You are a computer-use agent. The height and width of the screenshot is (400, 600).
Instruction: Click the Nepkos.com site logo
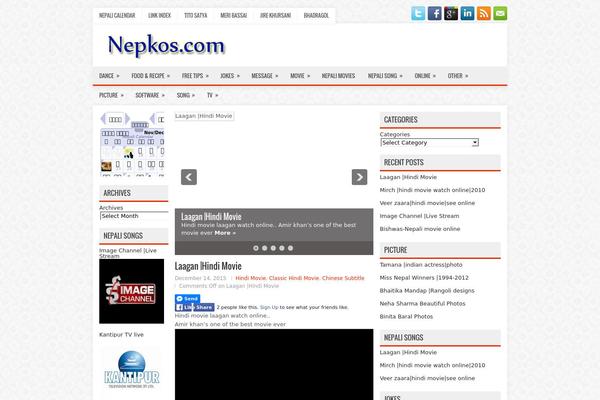click(166, 46)
